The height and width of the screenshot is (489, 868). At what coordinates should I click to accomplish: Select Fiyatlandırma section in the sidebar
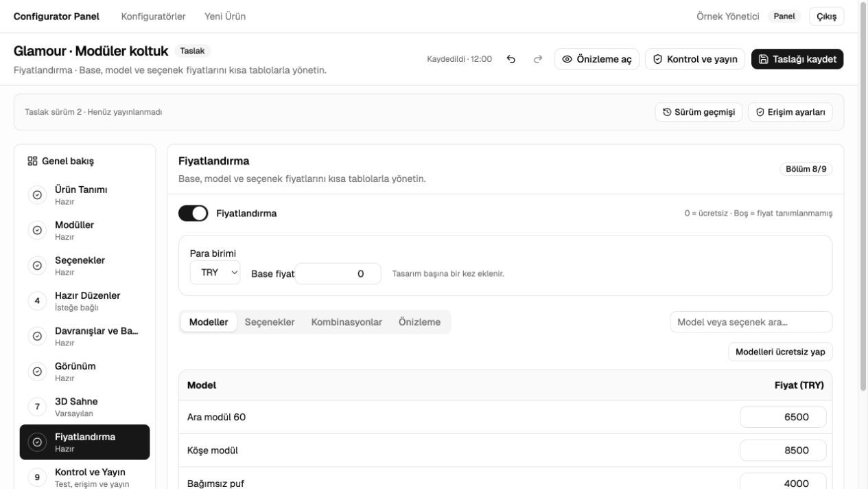pos(84,442)
